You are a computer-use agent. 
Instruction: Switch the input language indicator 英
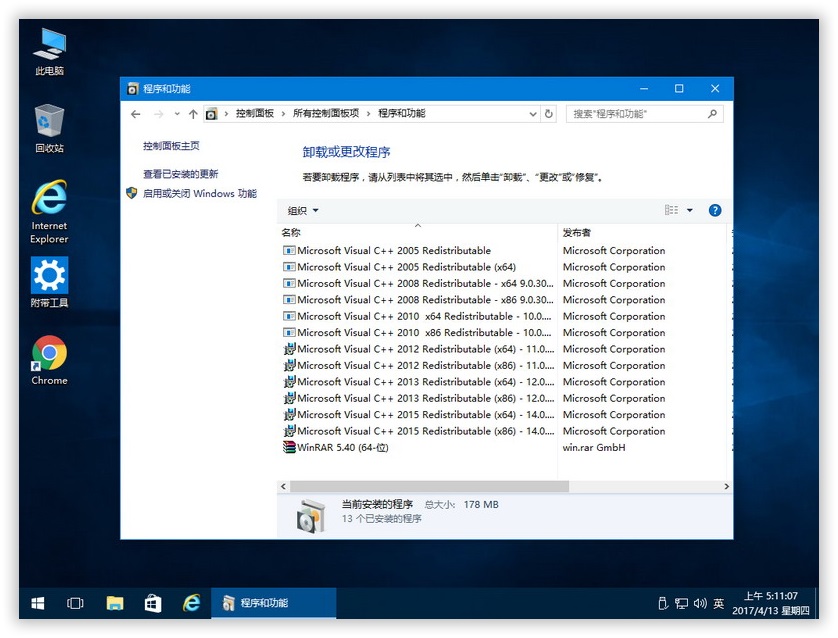click(718, 603)
